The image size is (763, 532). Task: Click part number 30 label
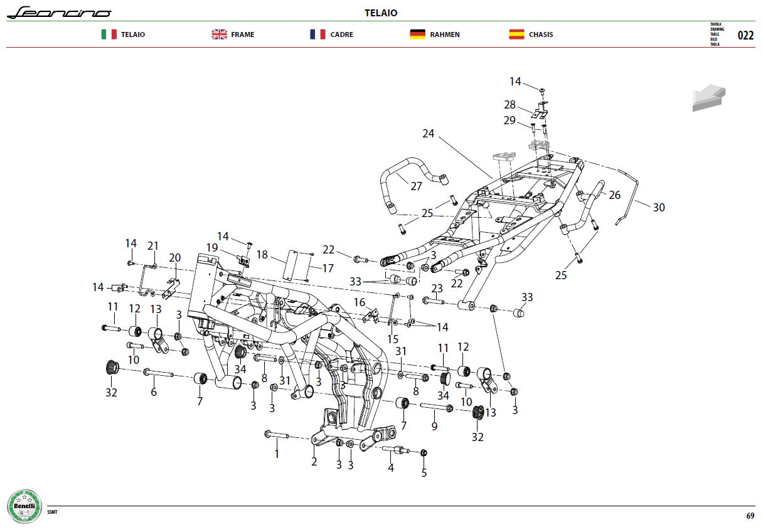pos(658,207)
